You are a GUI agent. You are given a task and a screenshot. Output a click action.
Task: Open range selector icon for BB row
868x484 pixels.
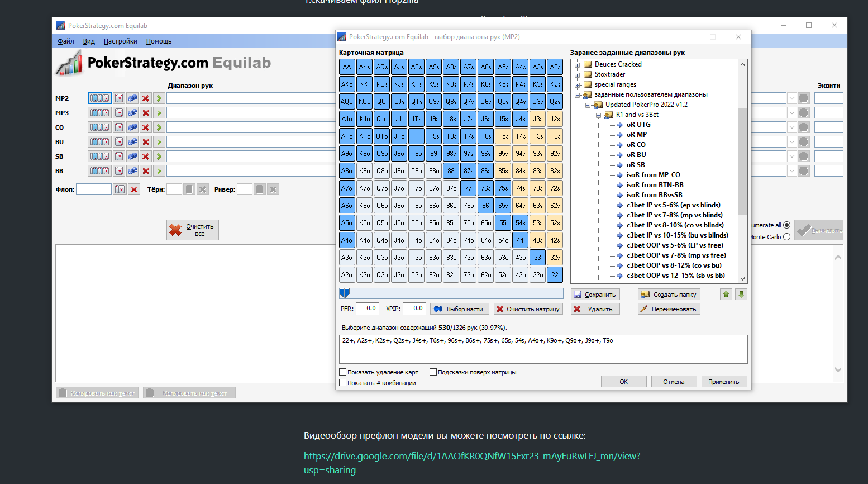(x=99, y=171)
